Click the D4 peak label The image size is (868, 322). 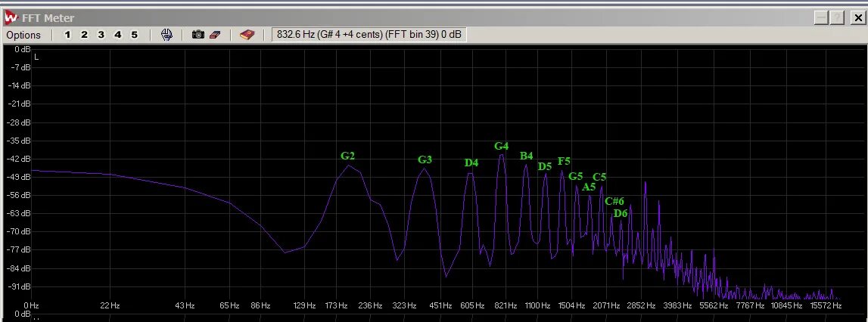(471, 163)
